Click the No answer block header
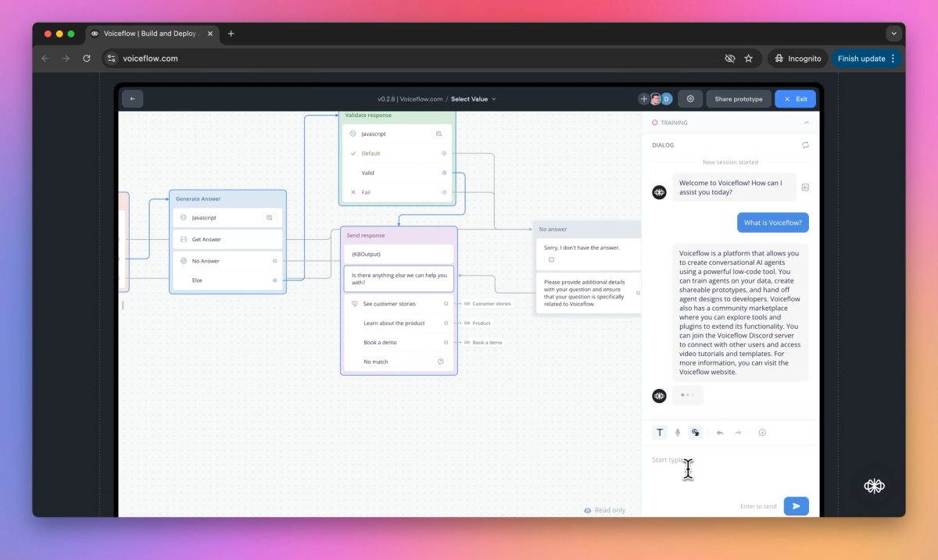The height and width of the screenshot is (560, 938). [x=586, y=229]
